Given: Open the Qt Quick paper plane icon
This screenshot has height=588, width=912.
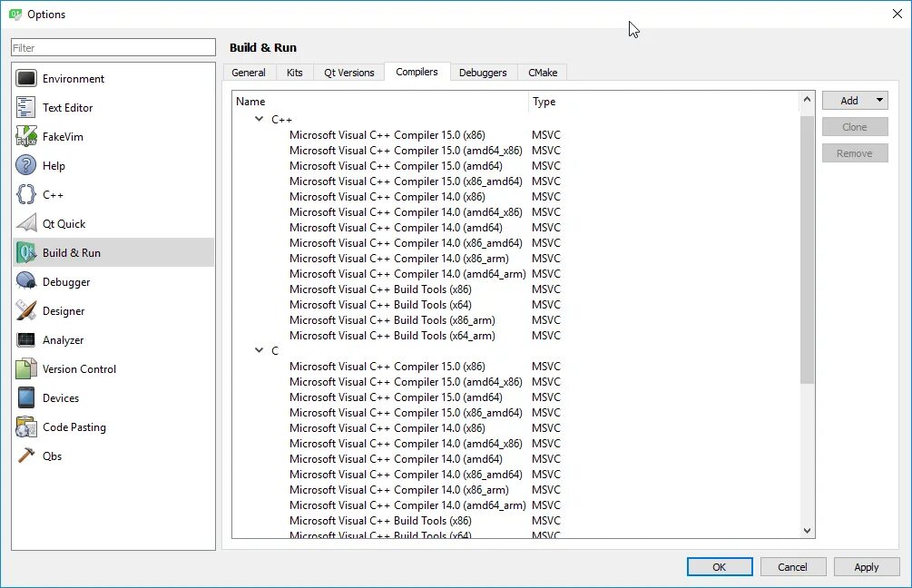Looking at the screenshot, I should click(26, 223).
